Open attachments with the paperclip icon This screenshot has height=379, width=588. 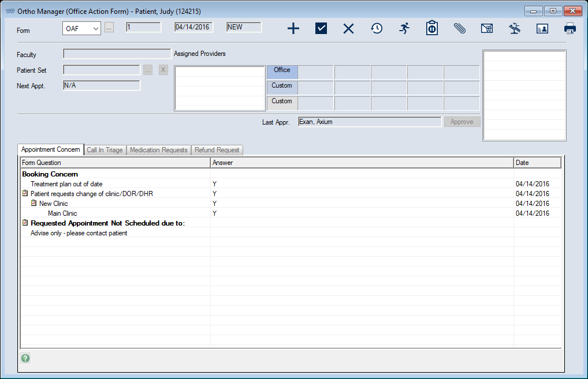pyautogui.click(x=459, y=28)
